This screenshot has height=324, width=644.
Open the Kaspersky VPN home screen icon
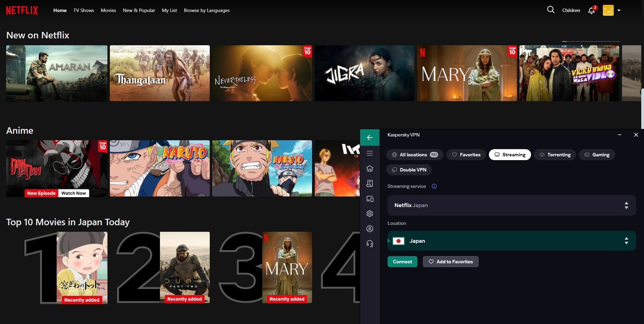coord(370,168)
